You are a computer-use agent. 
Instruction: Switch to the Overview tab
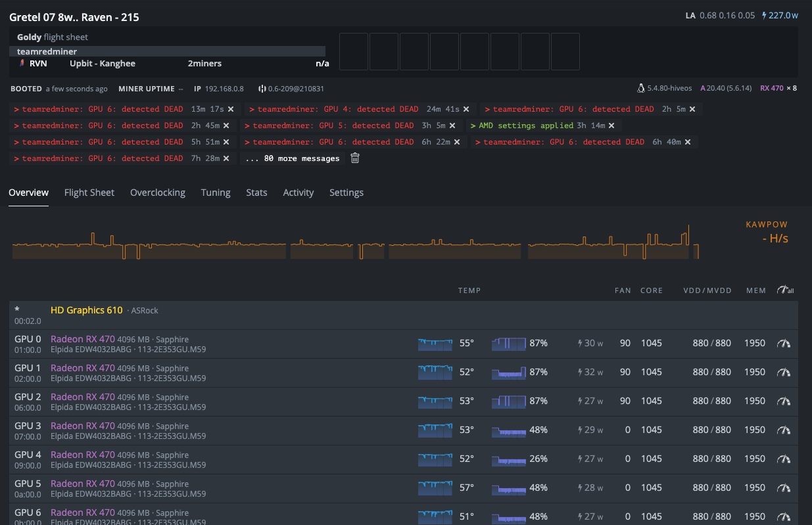[29, 193]
